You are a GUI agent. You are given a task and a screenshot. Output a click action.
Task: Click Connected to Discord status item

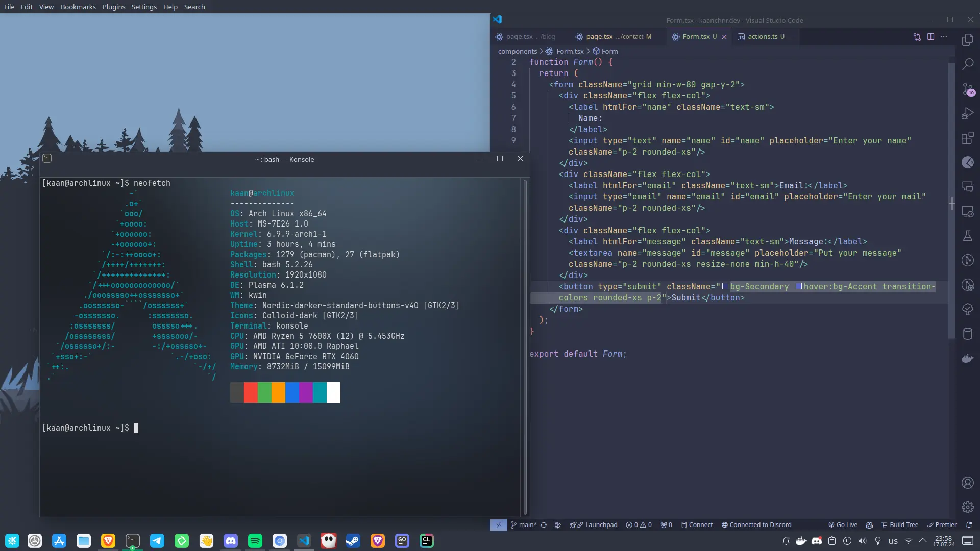point(756,525)
